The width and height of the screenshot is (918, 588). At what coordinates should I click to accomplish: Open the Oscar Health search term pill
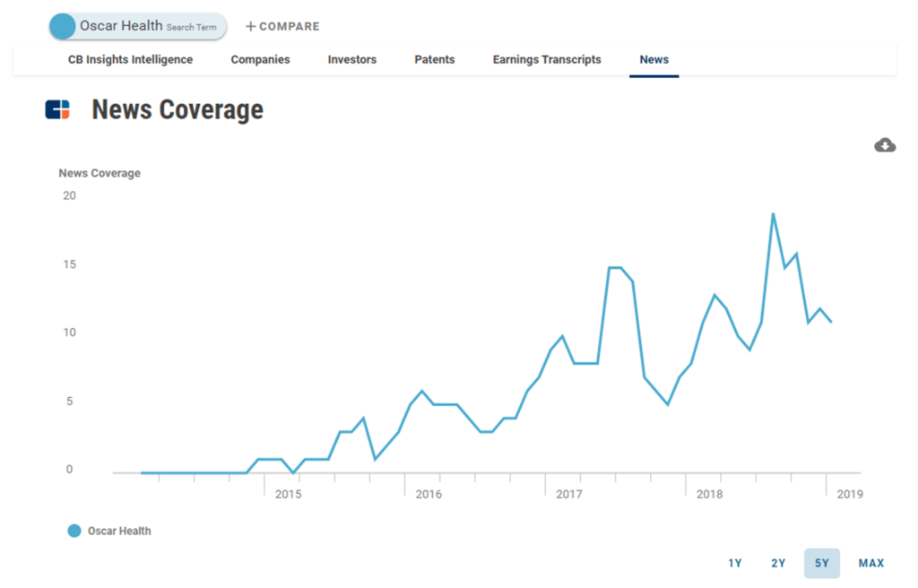(x=136, y=26)
